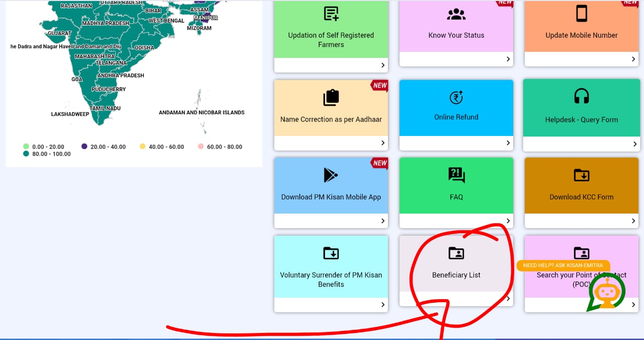Select the 80.00 - 100.00 legend swatch
This screenshot has height=340, width=644.
coord(26,154)
